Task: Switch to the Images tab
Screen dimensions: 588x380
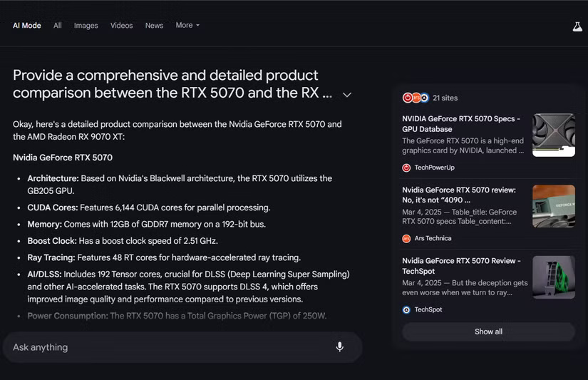Action: tap(86, 26)
